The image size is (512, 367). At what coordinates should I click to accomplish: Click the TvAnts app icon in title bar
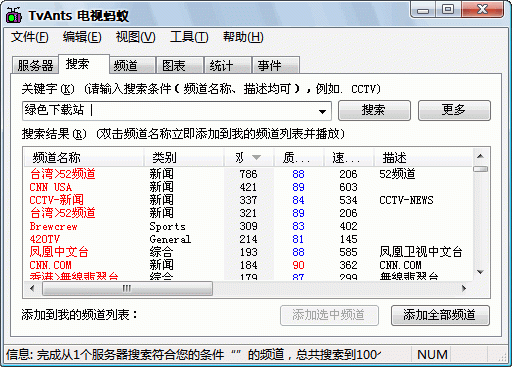(x=14, y=15)
